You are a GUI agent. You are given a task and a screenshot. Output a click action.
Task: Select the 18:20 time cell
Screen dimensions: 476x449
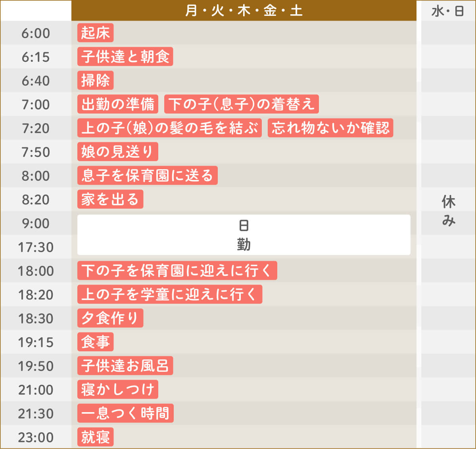click(x=36, y=294)
